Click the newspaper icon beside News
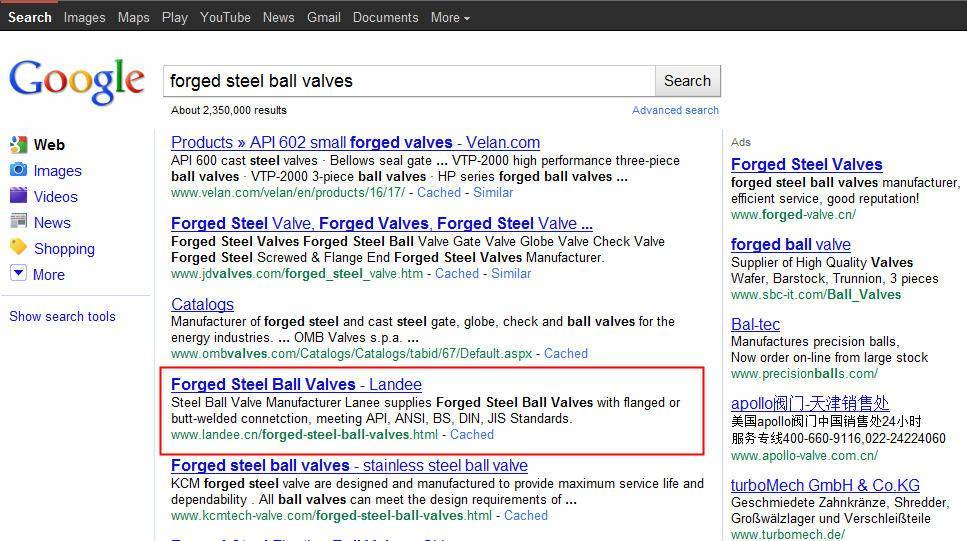The image size is (967, 541). click(x=19, y=221)
